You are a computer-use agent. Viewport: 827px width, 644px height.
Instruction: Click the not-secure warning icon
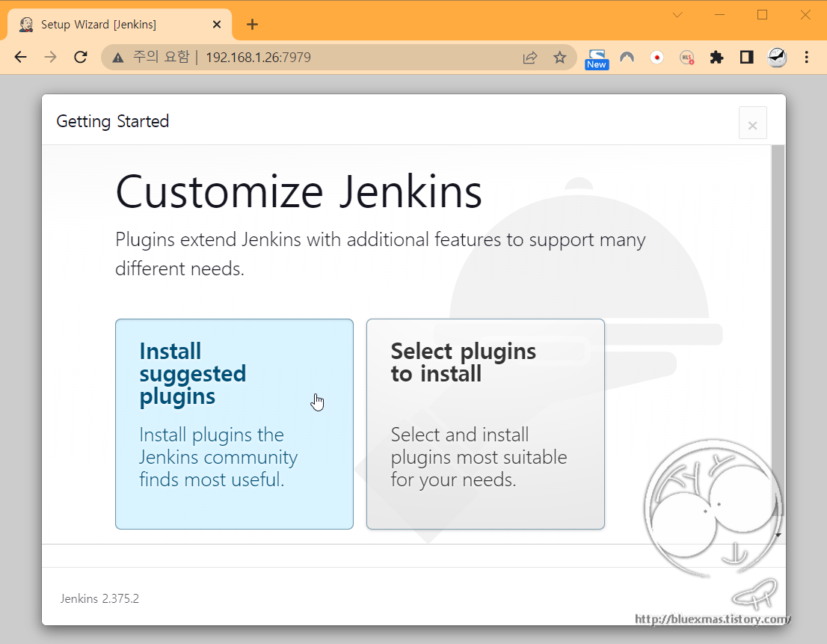click(117, 58)
